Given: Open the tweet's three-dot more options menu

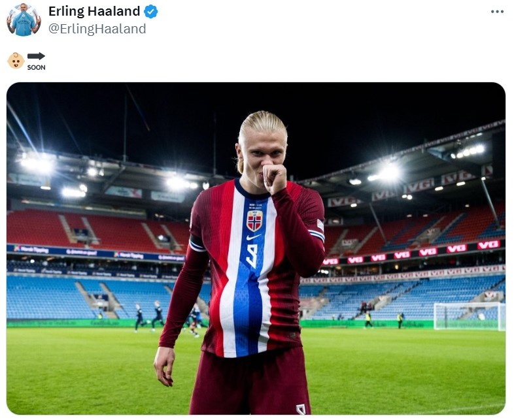Looking at the screenshot, I should [497, 12].
